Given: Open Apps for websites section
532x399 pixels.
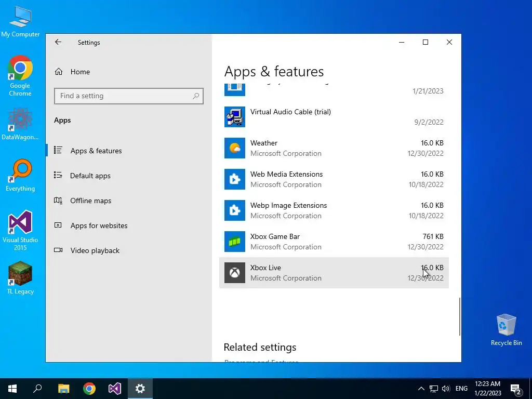Looking at the screenshot, I should (129, 225).
